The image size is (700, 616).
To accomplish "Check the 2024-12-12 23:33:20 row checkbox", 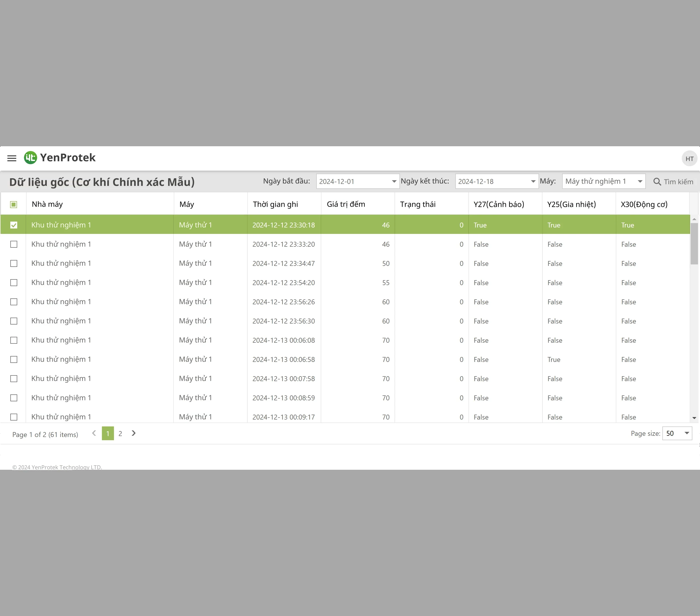I will 14,244.
